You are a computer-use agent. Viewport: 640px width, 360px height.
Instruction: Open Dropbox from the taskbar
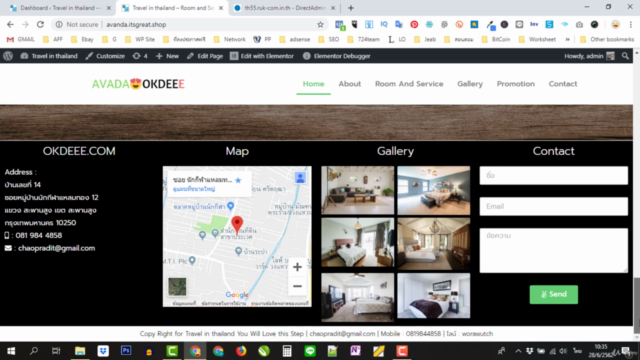103,351
